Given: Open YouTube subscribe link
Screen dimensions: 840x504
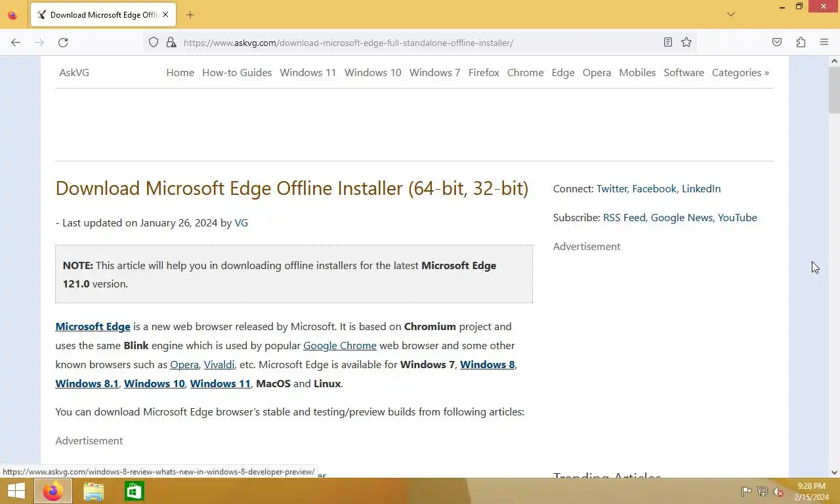Looking at the screenshot, I should click(x=737, y=218).
